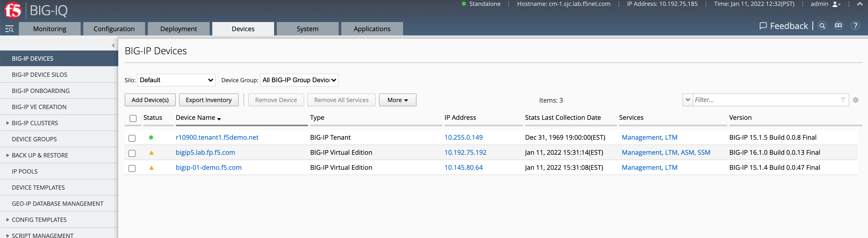Click the Feedback speech bubble icon
This screenshot has width=868, height=238.
tap(763, 26)
